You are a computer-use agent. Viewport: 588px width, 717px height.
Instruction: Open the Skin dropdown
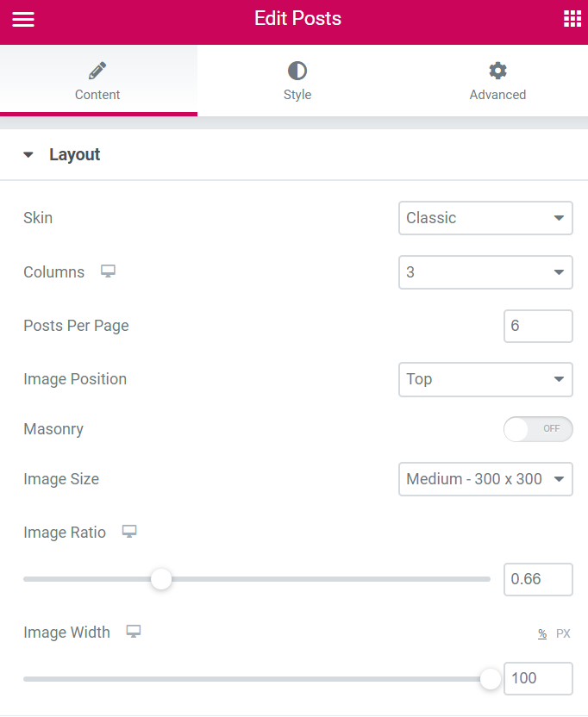pyautogui.click(x=485, y=218)
